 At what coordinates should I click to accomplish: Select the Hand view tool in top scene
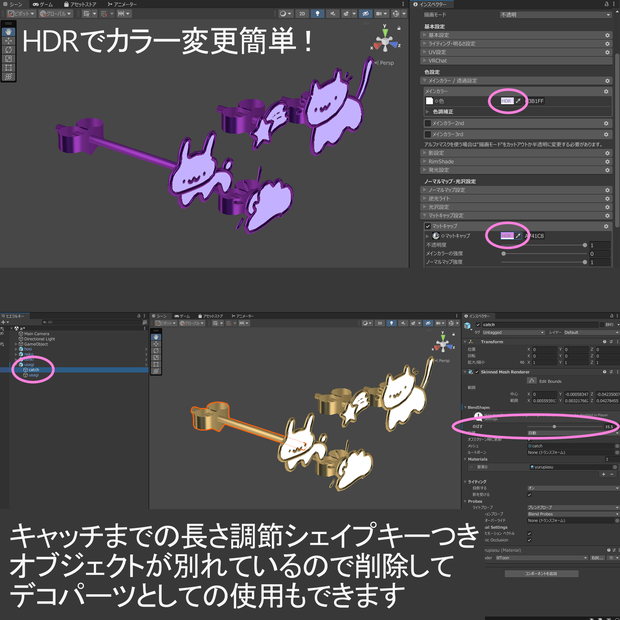8,32
